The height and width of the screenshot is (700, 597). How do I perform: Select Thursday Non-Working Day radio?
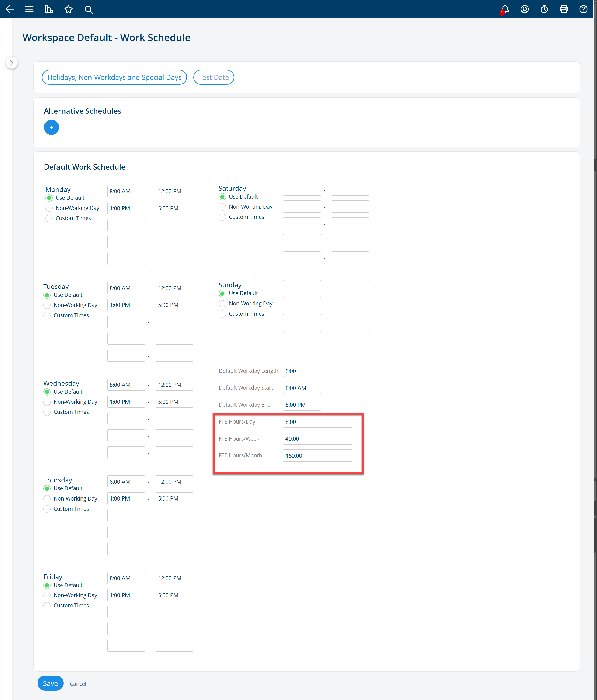pyautogui.click(x=47, y=499)
